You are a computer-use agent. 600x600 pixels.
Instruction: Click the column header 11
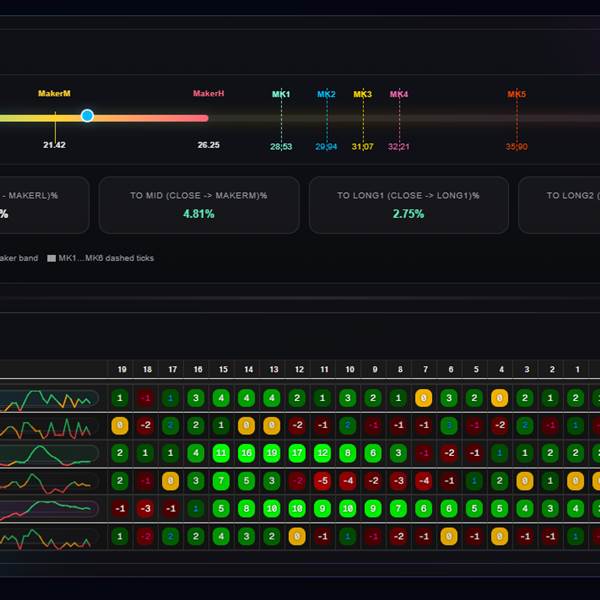coord(324,369)
